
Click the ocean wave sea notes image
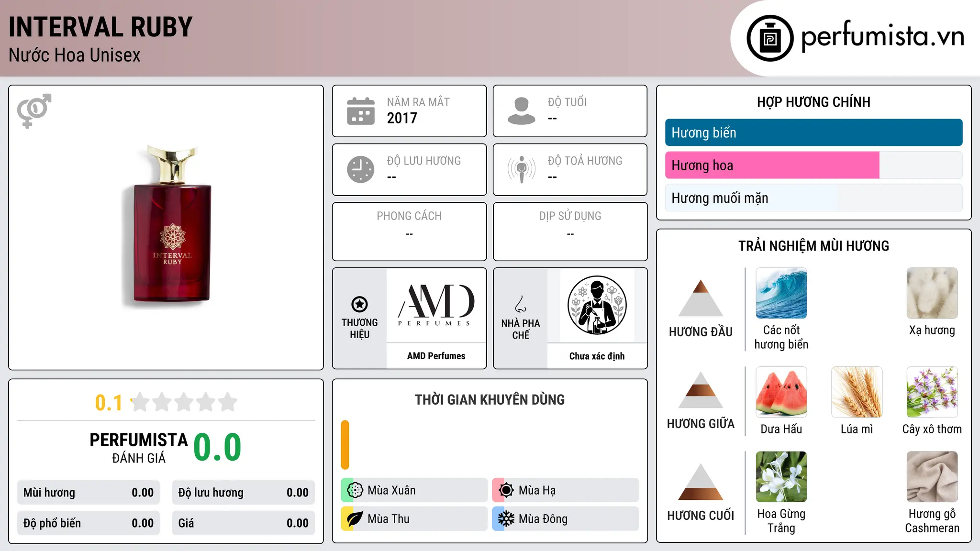coord(781,293)
